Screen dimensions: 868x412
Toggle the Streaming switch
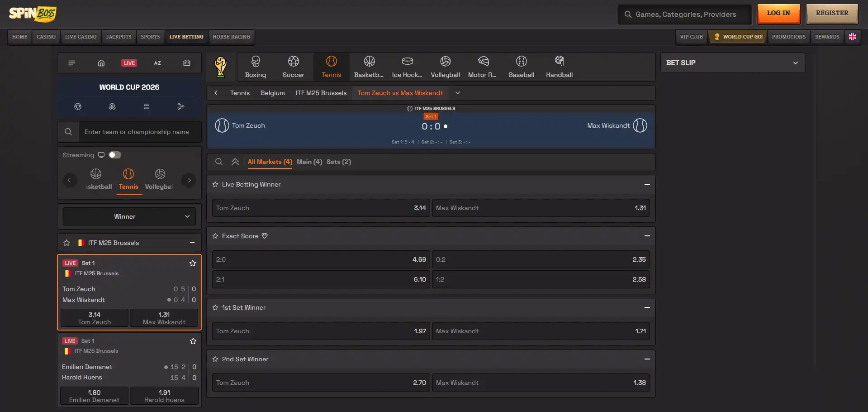[115, 155]
